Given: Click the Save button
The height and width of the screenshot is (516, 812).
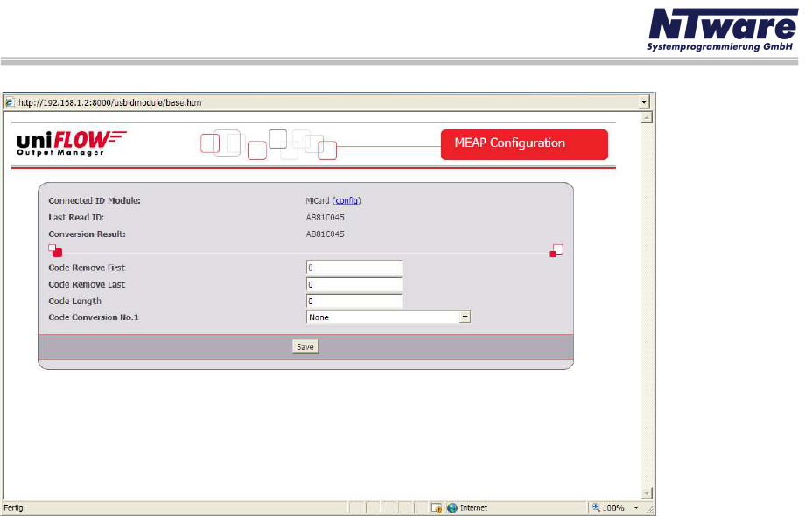Looking at the screenshot, I should pos(305,346).
